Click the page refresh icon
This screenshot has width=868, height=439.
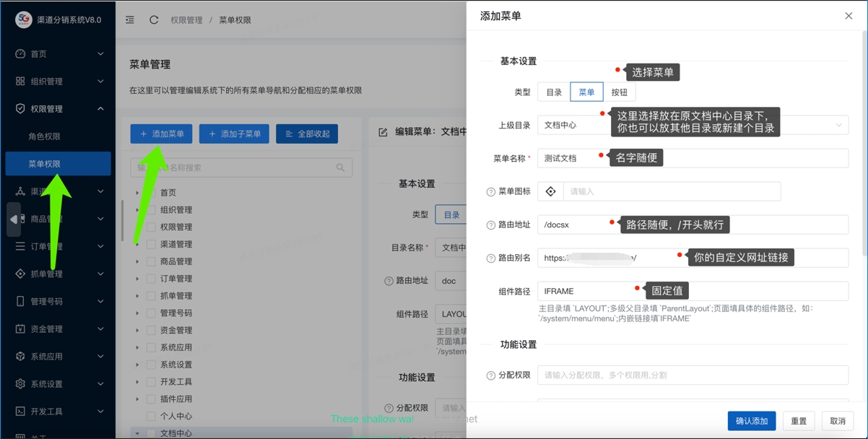coord(154,20)
